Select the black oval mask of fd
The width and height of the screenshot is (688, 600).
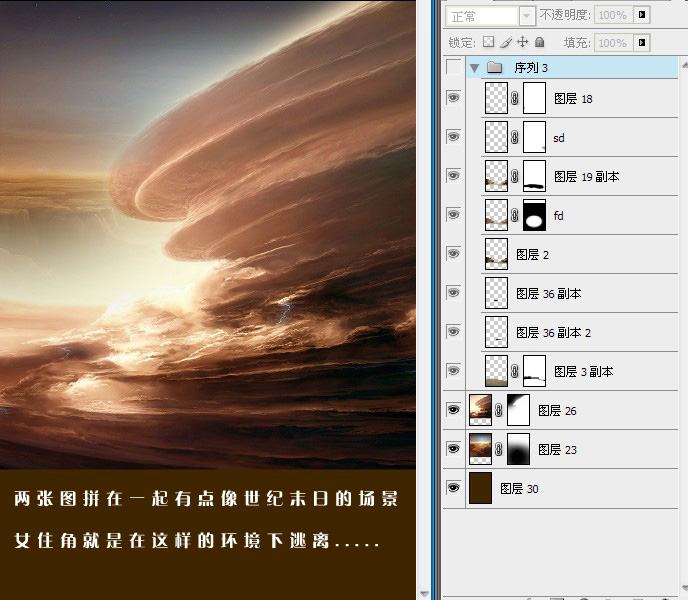534,215
